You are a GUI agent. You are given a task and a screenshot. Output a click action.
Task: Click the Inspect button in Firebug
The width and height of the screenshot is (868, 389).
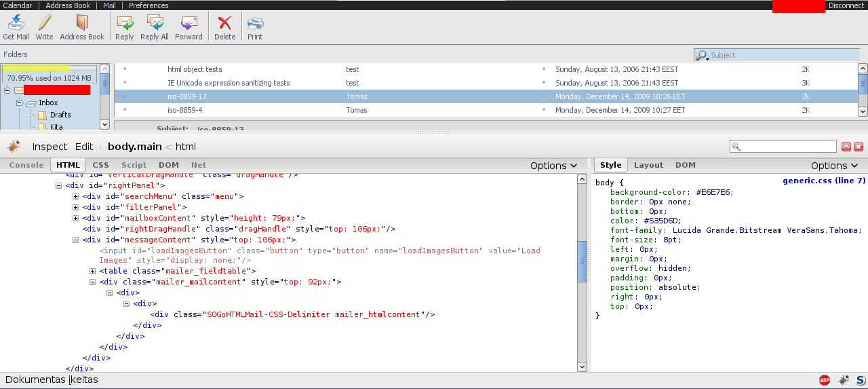(x=50, y=147)
